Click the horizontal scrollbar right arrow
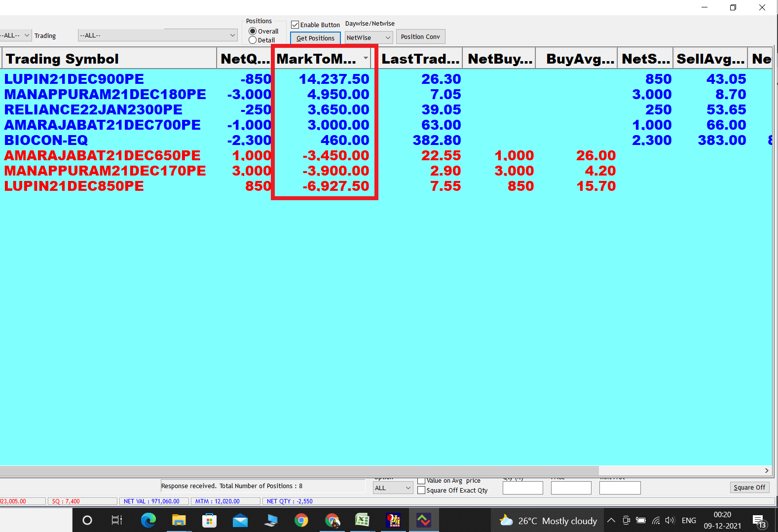Screen dimensions: 778x532 pyautogui.click(x=767, y=470)
